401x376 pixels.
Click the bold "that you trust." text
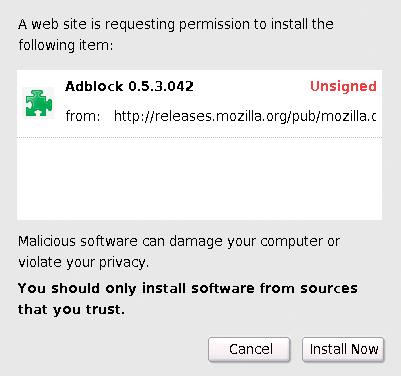(71, 310)
